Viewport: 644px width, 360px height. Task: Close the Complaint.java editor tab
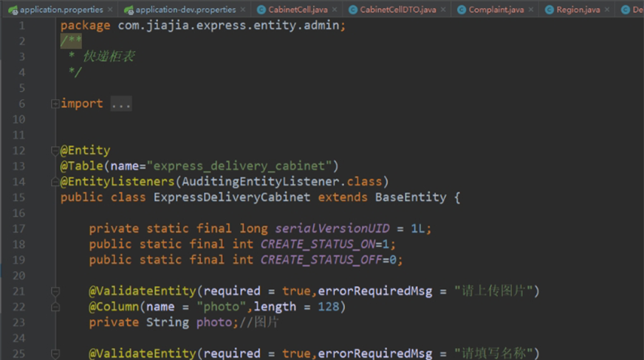click(531, 10)
